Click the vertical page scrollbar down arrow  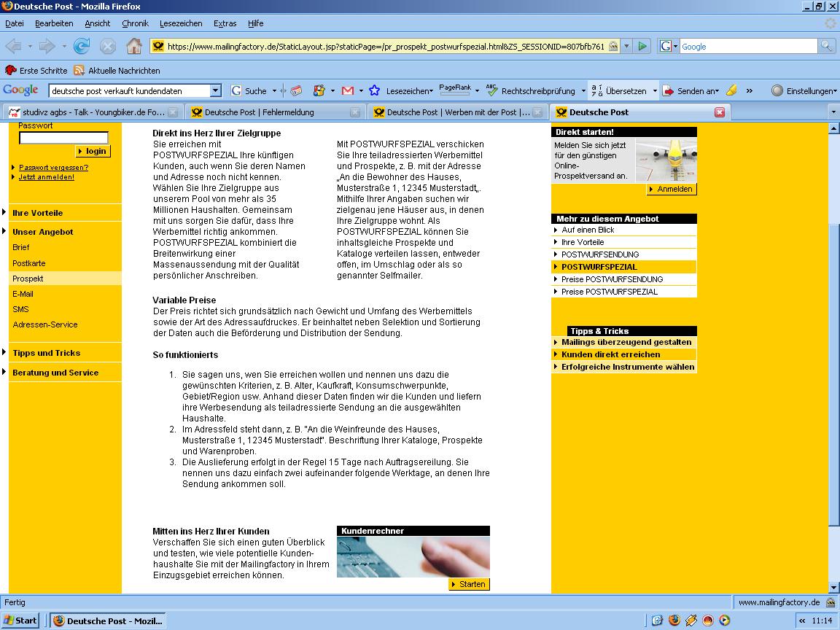834,588
